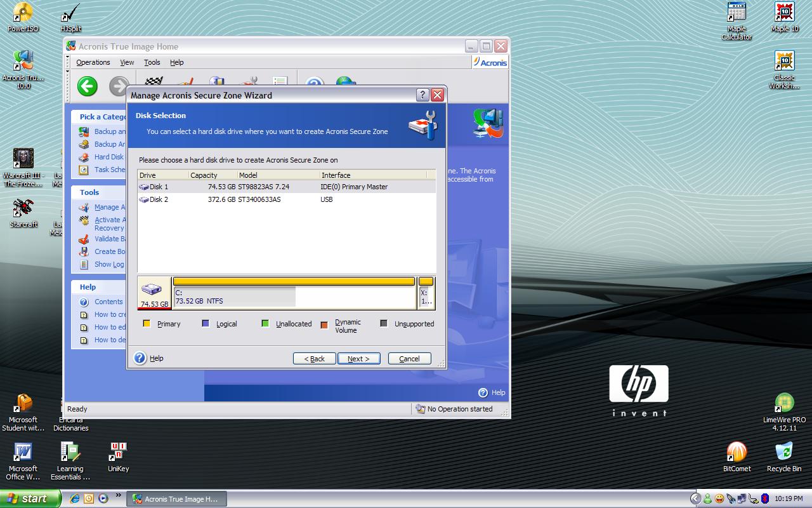Click the Primary yellow legend swatch
Viewport: 812px width, 508px height.
pos(147,323)
